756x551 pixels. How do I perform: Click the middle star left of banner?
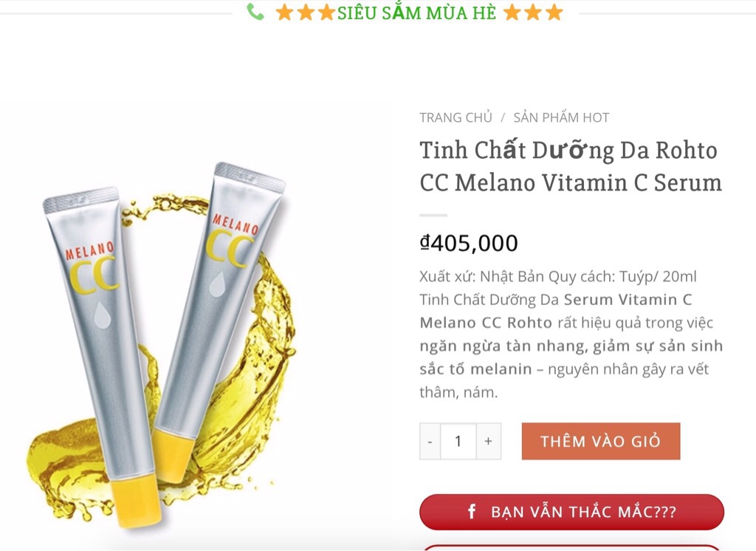tap(306, 13)
